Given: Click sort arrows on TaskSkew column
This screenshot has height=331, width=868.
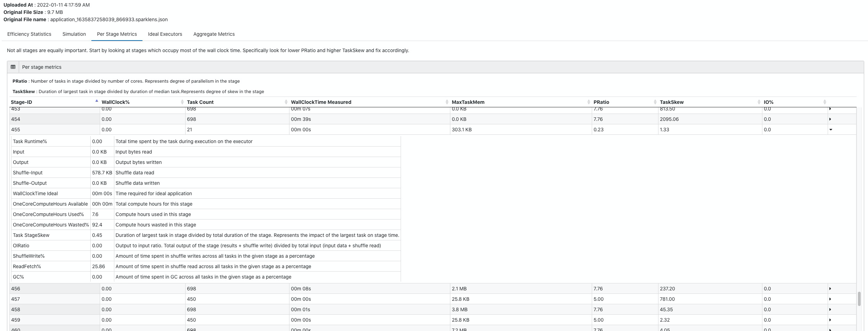Looking at the screenshot, I should (x=759, y=102).
